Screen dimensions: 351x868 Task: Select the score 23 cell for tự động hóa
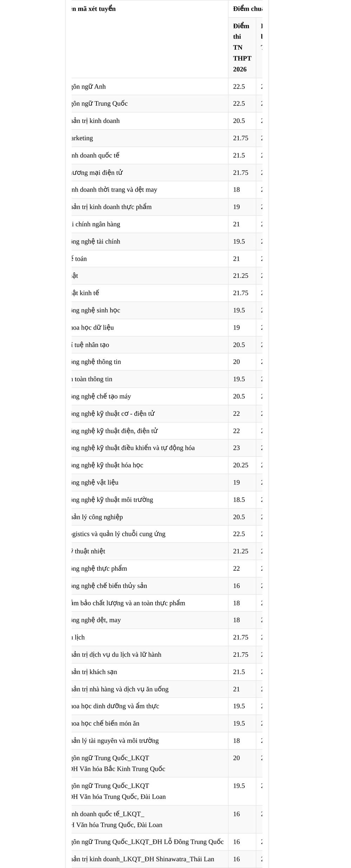pos(242,448)
